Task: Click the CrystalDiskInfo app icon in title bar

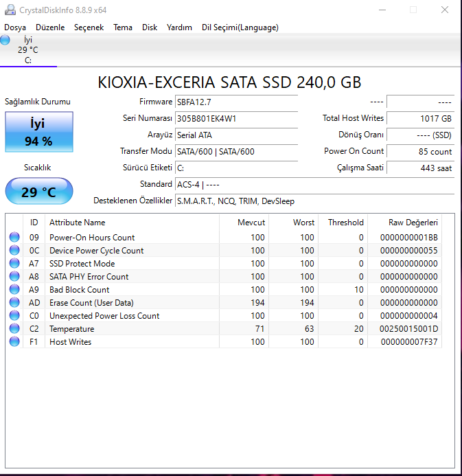Action: (10, 10)
